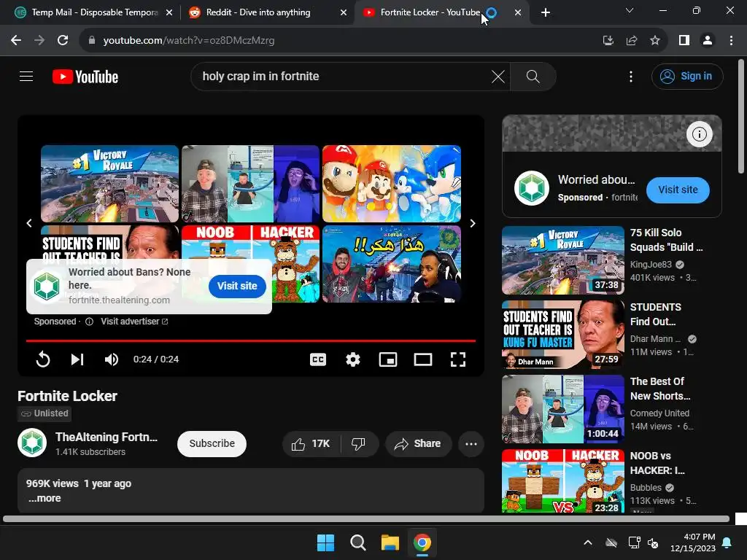Click the vertical page scrollbar
This screenshot has width=747, height=560.
[741, 117]
